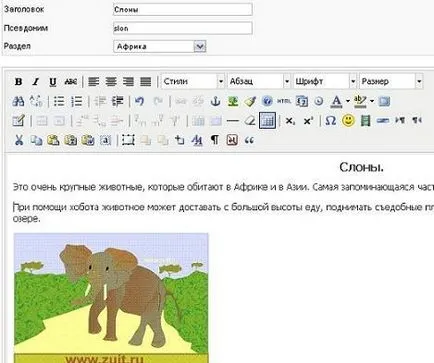Insert a blockquote with quote marks icon
Image resolution: width=434 pixels, height=363 pixels.
click(x=249, y=140)
